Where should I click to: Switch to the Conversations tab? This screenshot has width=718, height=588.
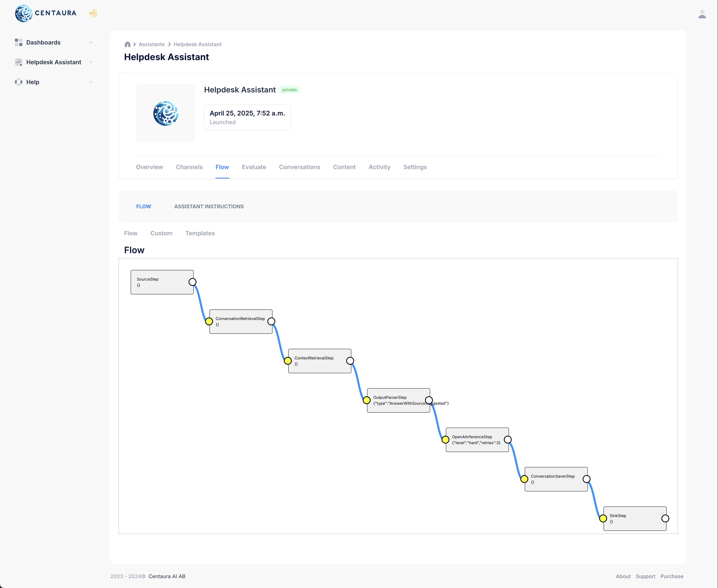(x=299, y=167)
